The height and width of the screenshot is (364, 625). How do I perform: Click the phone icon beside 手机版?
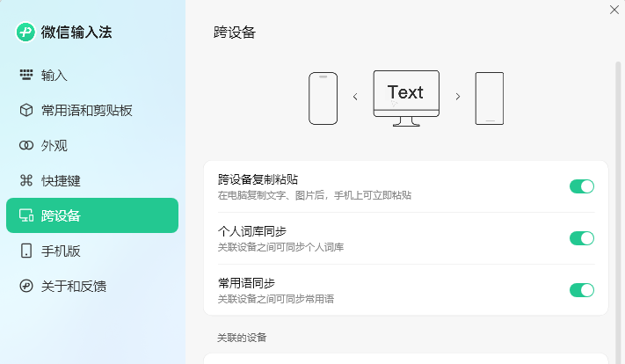pos(26,251)
